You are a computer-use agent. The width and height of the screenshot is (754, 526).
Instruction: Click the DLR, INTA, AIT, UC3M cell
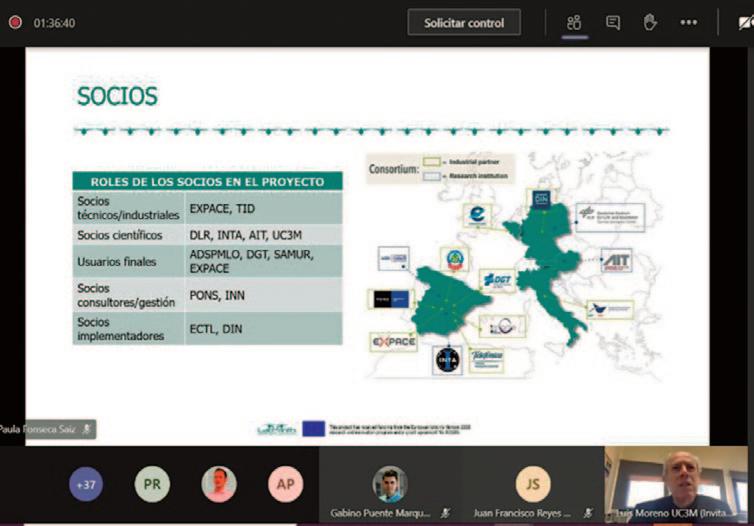(x=264, y=235)
